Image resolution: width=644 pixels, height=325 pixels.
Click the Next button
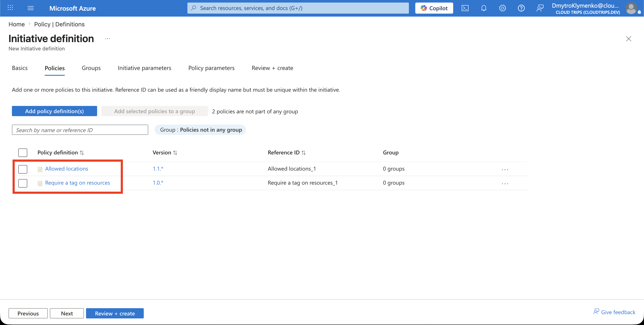[67, 313]
